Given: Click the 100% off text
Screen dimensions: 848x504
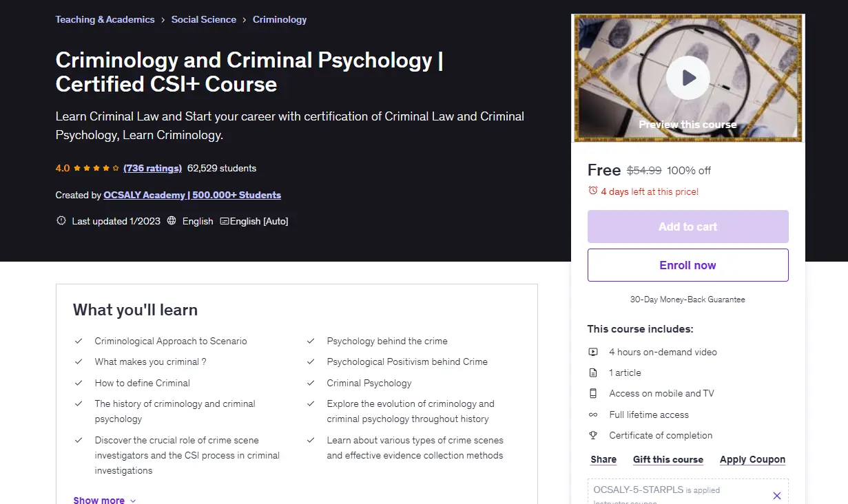Looking at the screenshot, I should (x=689, y=170).
